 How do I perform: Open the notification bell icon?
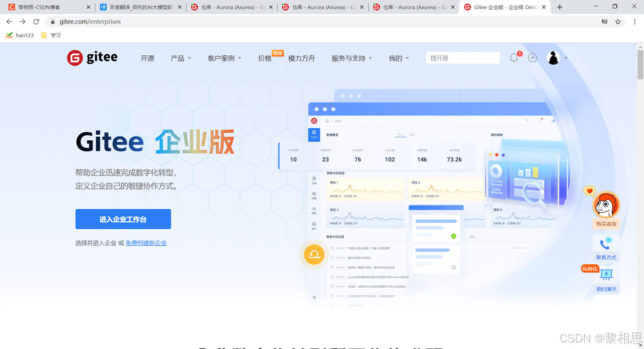coord(514,58)
